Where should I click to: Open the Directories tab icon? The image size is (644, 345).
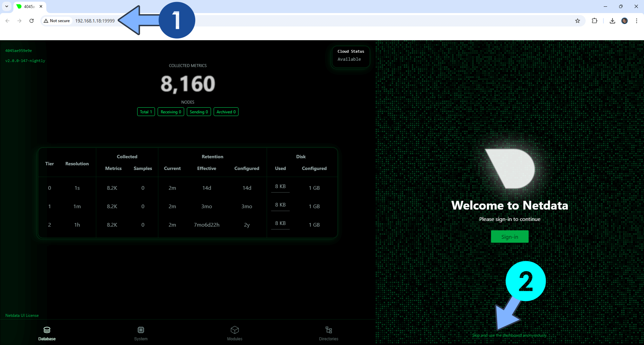329,330
